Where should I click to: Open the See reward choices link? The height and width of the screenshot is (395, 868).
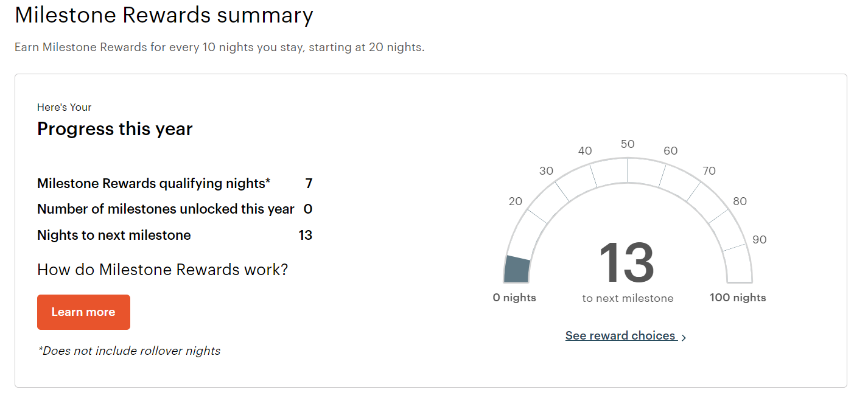point(620,336)
